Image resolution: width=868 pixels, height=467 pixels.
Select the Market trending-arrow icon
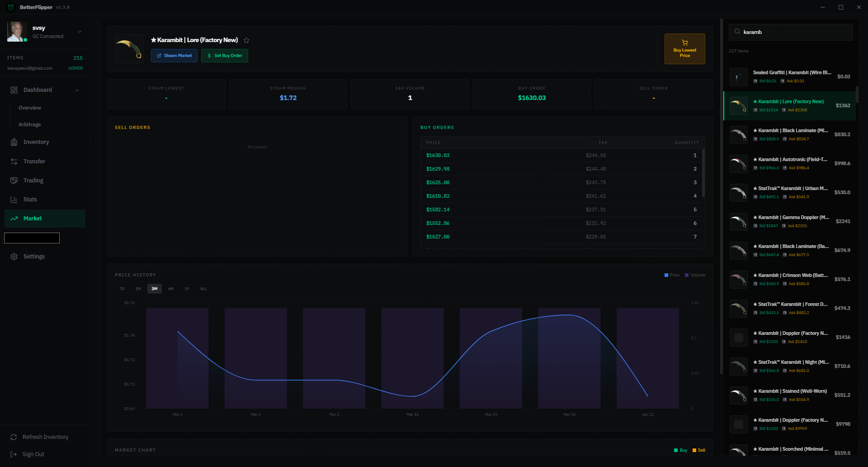tap(14, 218)
